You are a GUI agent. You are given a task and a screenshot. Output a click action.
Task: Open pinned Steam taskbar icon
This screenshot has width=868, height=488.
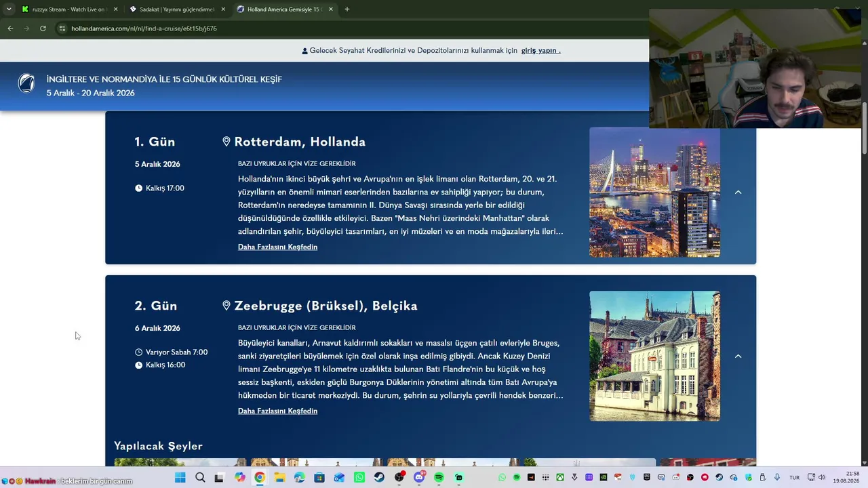pyautogui.click(x=379, y=478)
